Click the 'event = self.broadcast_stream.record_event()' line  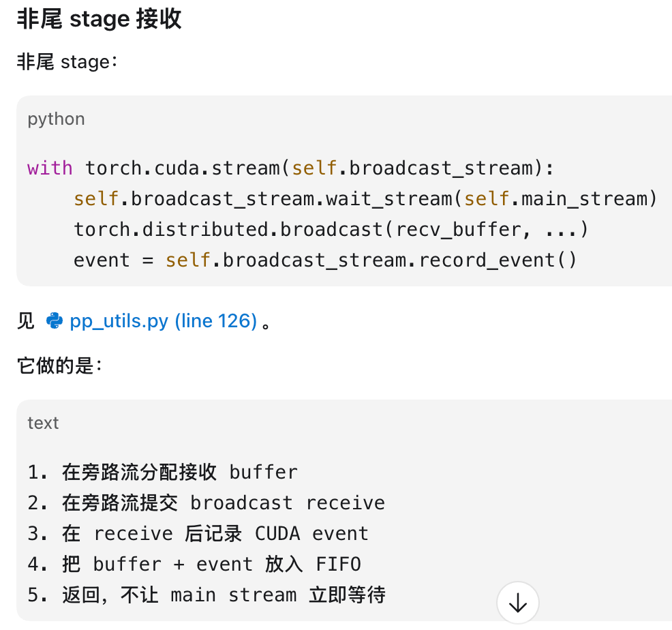[325, 260]
